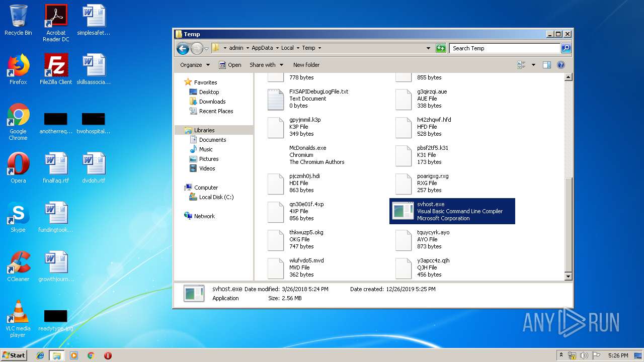Viewport: 644px width, 362px height.
Task: Click the Opera icon on taskbar
Action: (x=108, y=355)
